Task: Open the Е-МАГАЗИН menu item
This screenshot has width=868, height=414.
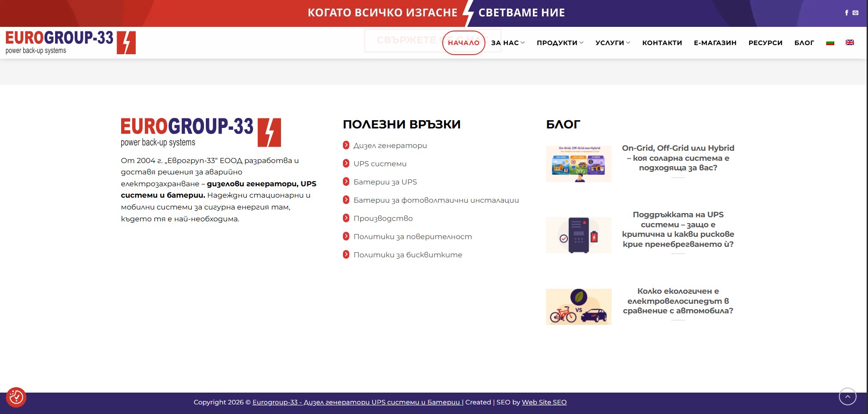Action: coord(715,43)
